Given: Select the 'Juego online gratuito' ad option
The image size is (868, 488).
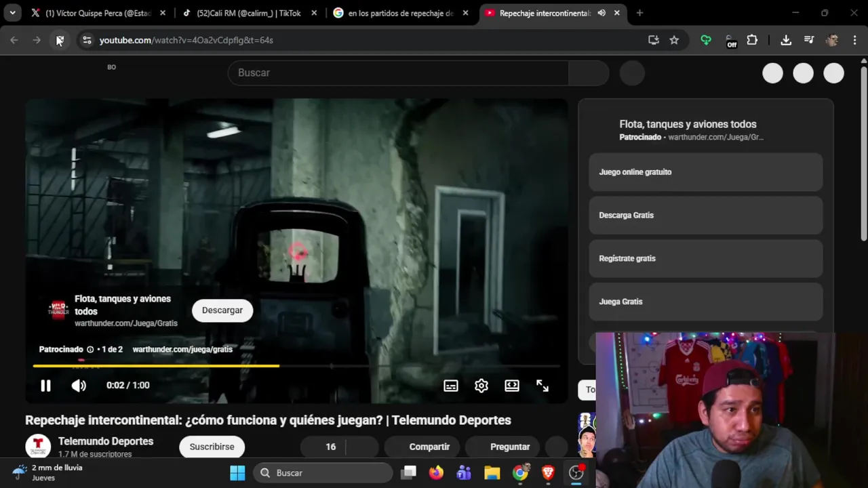Looking at the screenshot, I should click(x=705, y=172).
